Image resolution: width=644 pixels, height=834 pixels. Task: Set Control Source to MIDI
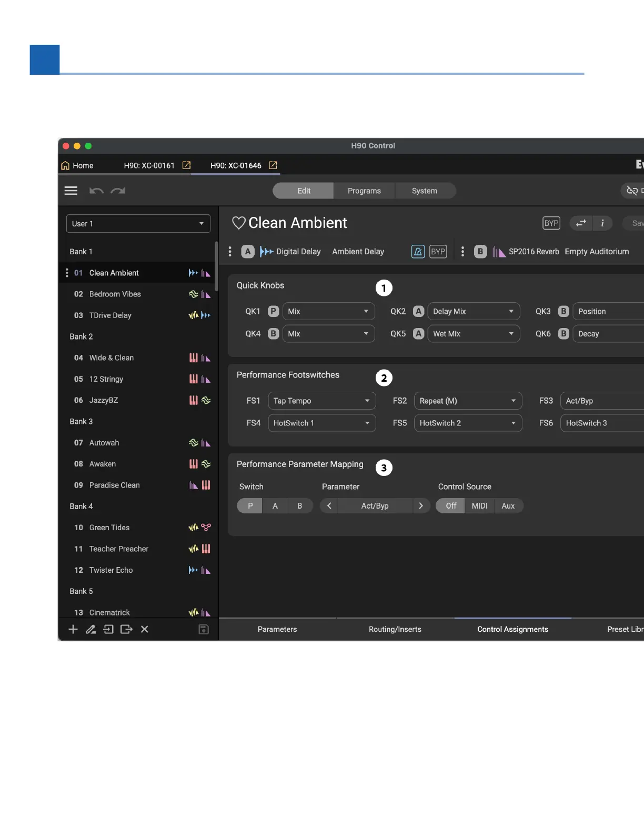[479, 506]
